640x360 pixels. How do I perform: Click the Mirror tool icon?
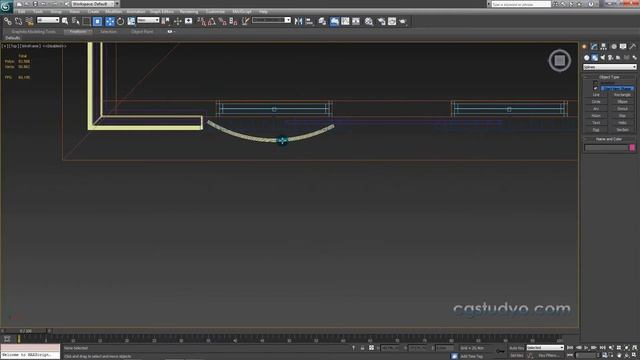(298, 21)
